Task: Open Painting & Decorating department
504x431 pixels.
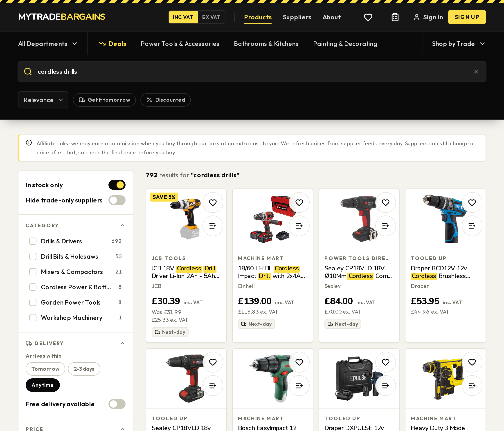Action: point(345,44)
